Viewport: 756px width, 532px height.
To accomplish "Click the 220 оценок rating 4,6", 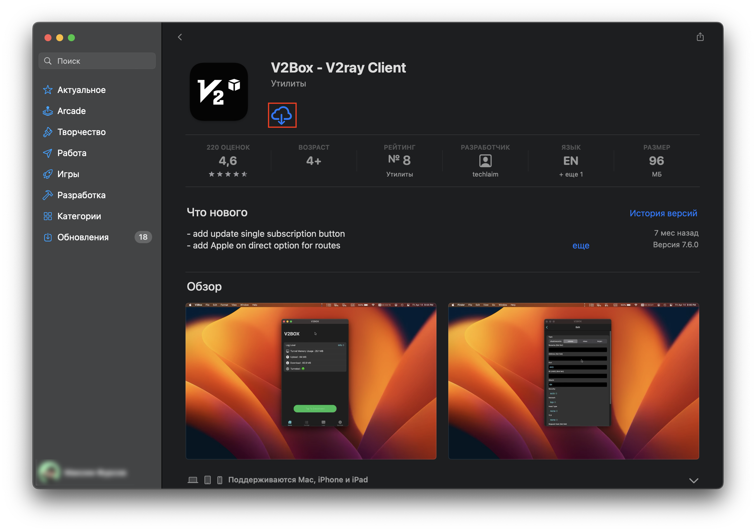I will pyautogui.click(x=228, y=161).
